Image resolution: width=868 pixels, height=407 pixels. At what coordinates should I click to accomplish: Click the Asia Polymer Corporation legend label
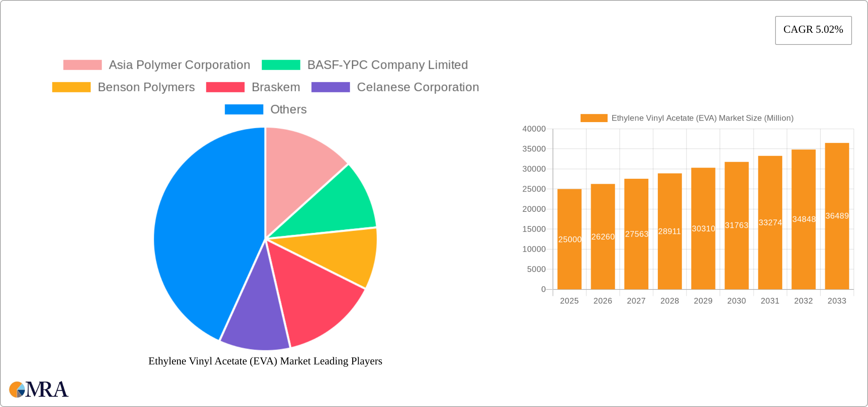(179, 65)
